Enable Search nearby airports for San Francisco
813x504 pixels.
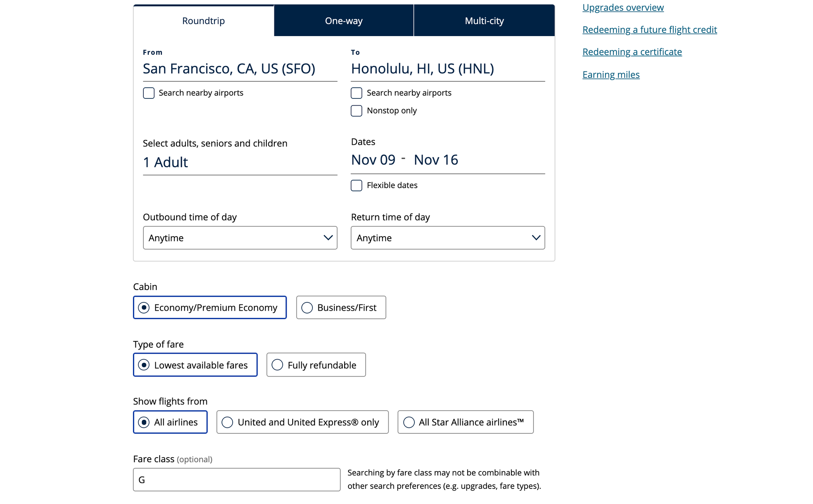point(148,92)
